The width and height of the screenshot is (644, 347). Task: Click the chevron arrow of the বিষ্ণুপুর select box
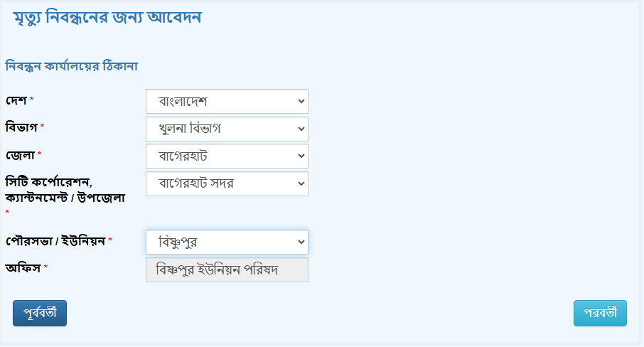301,242
